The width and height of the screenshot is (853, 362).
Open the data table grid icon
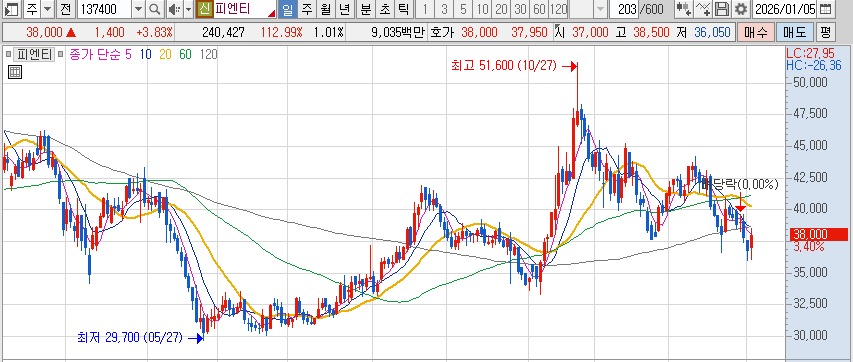(x=15, y=72)
